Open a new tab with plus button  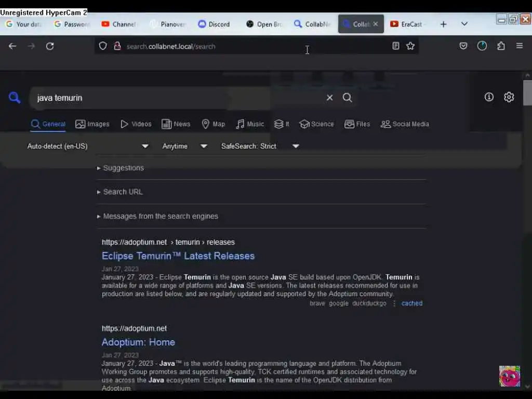444,24
